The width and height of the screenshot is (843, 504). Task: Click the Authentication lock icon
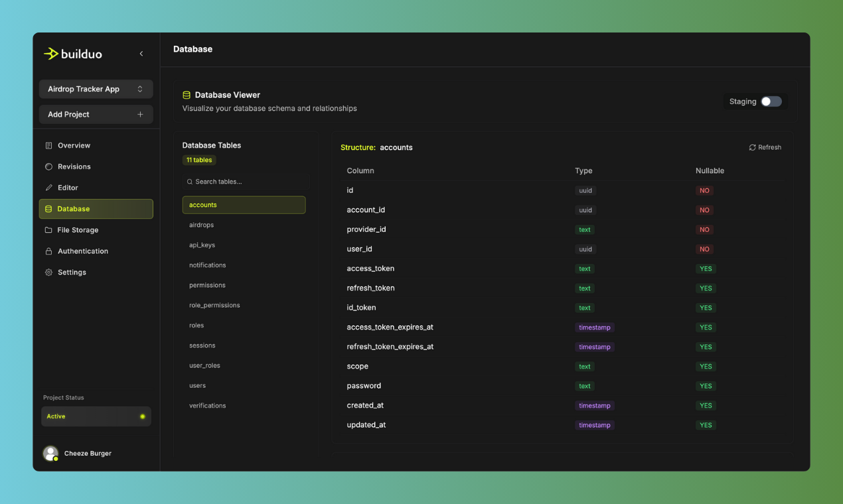pos(49,251)
